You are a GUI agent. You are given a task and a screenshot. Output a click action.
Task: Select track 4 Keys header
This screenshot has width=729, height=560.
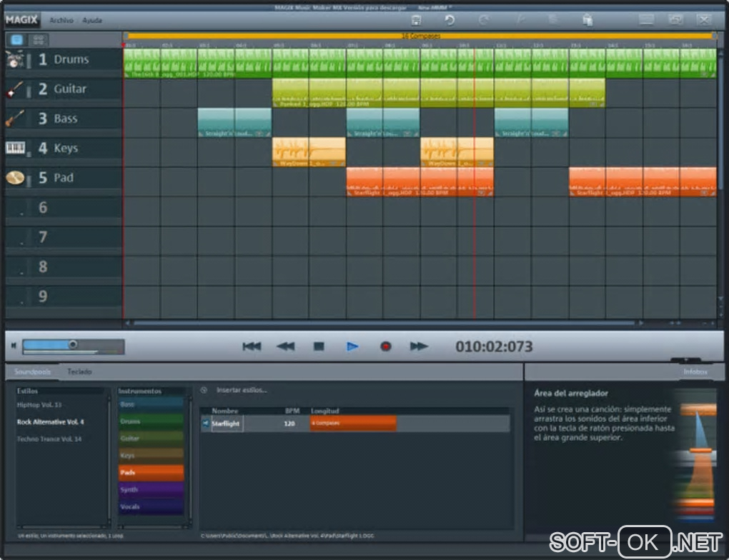tap(64, 149)
